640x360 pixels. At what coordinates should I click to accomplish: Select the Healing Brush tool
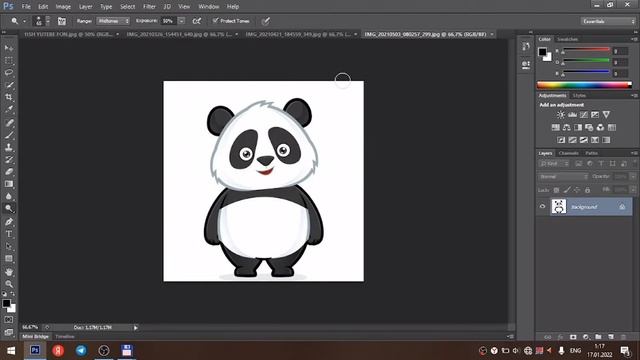click(x=9, y=122)
